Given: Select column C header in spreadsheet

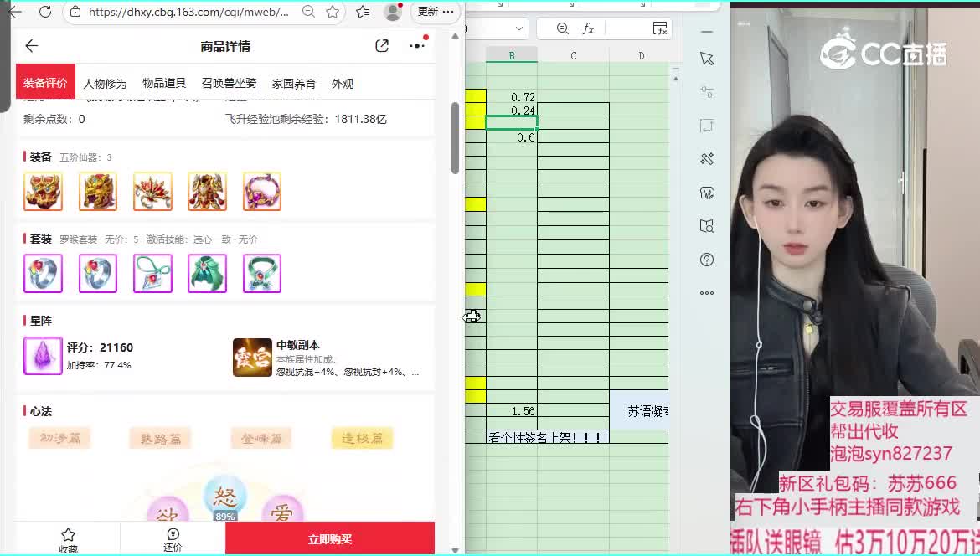Looking at the screenshot, I should coord(573,55).
